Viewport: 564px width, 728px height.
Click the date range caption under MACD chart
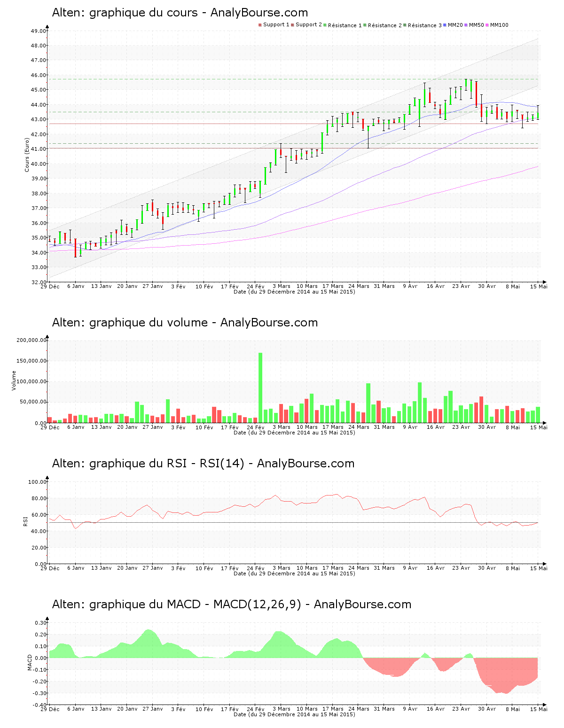[294, 714]
